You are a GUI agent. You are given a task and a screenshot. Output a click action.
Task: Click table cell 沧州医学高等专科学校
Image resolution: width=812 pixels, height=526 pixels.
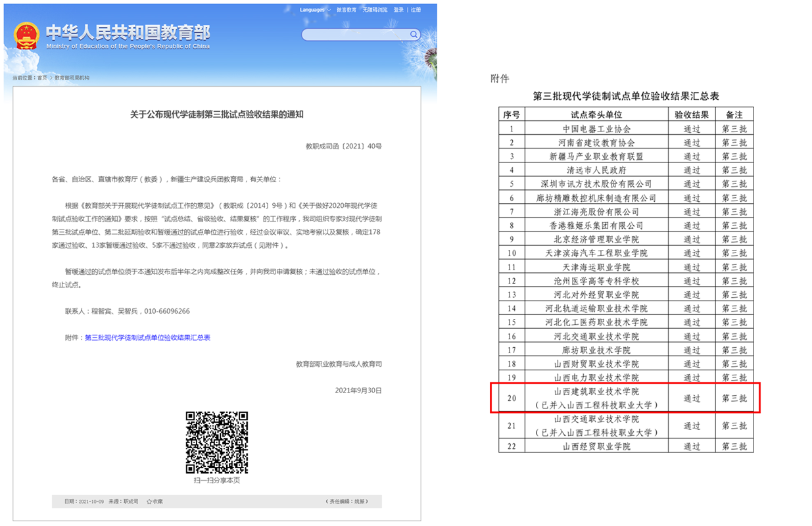pos(596,281)
